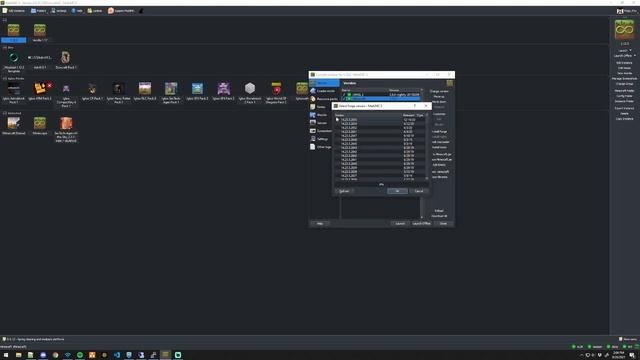
Task: Select the Igloo ATM Pack 3 instance
Action: (x=40, y=91)
